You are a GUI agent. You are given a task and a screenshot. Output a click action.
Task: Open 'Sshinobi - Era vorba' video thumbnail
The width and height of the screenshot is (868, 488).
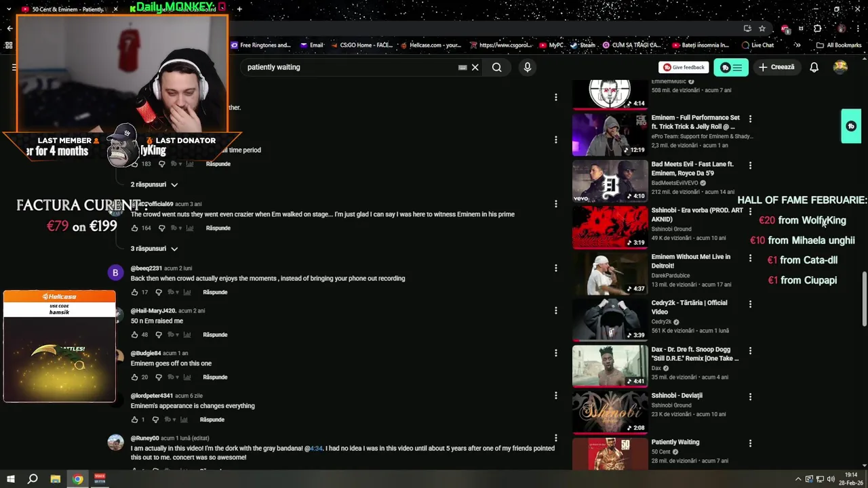pyautogui.click(x=610, y=227)
